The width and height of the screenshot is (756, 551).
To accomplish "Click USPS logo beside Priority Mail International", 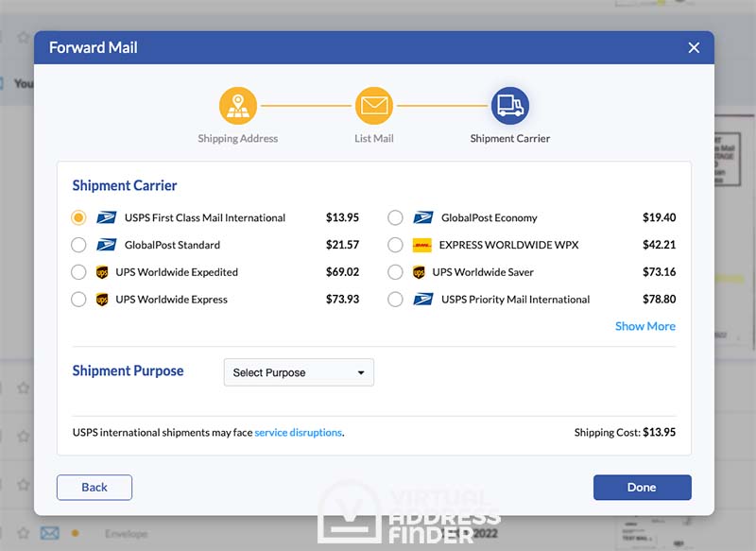I will pyautogui.click(x=422, y=300).
